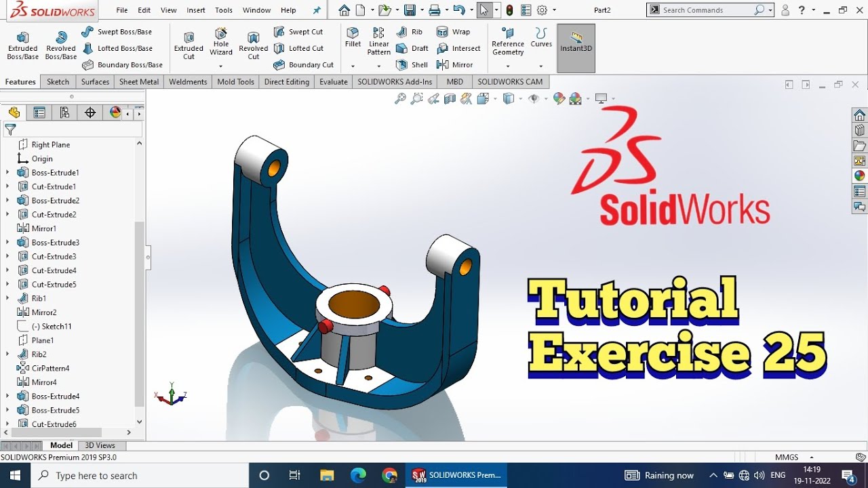Select the Boundary Cut feature

[x=303, y=65]
